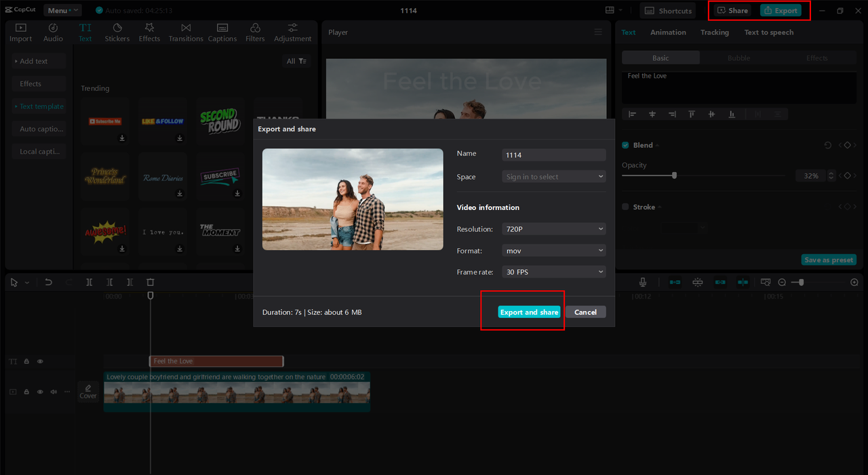Click the Delete left (trim start) tool

tap(109, 282)
